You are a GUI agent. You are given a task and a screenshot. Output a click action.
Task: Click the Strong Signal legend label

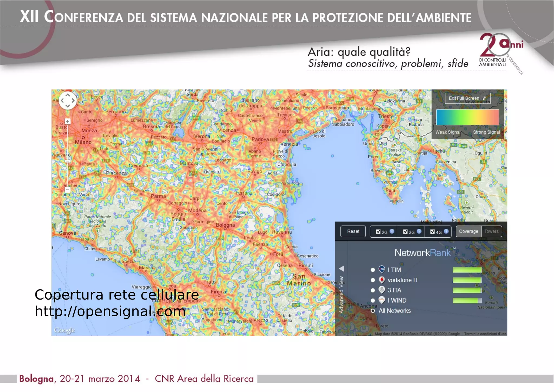click(x=486, y=132)
